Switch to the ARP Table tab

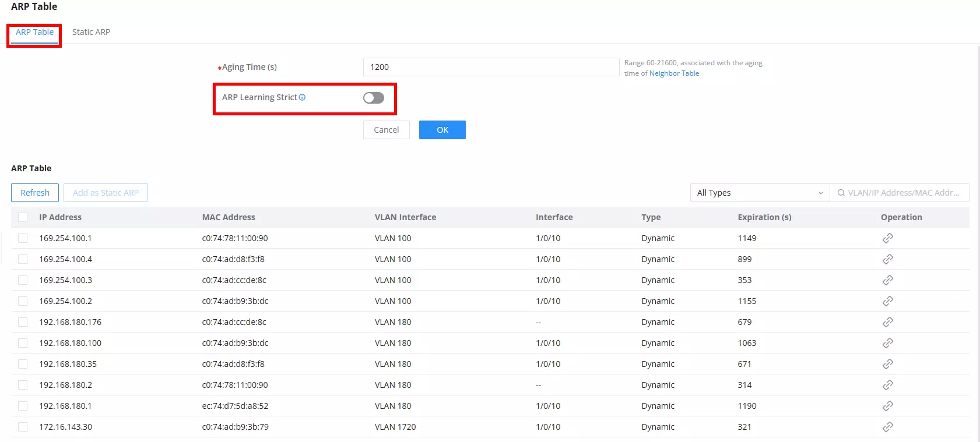(x=34, y=32)
